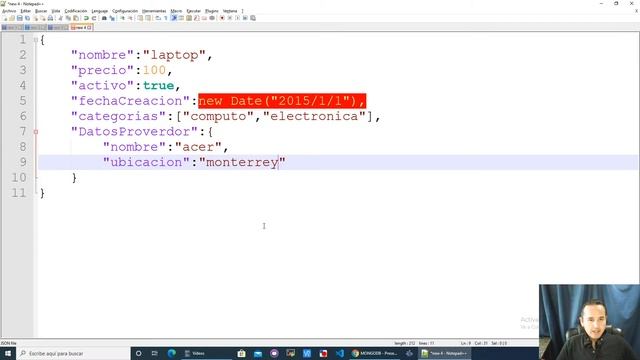
Task: Open the Windows Start menu
Action: click(8, 353)
